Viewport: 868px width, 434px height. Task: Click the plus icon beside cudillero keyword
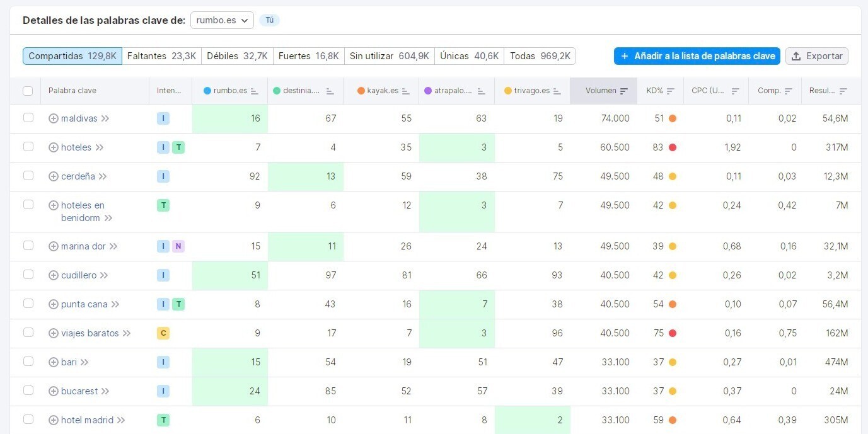[x=54, y=275]
